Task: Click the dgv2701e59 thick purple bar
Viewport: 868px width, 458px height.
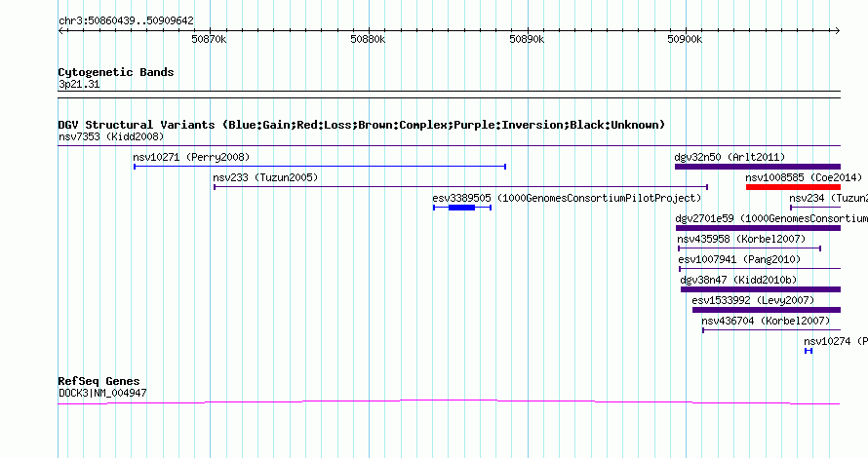Action: (758, 228)
